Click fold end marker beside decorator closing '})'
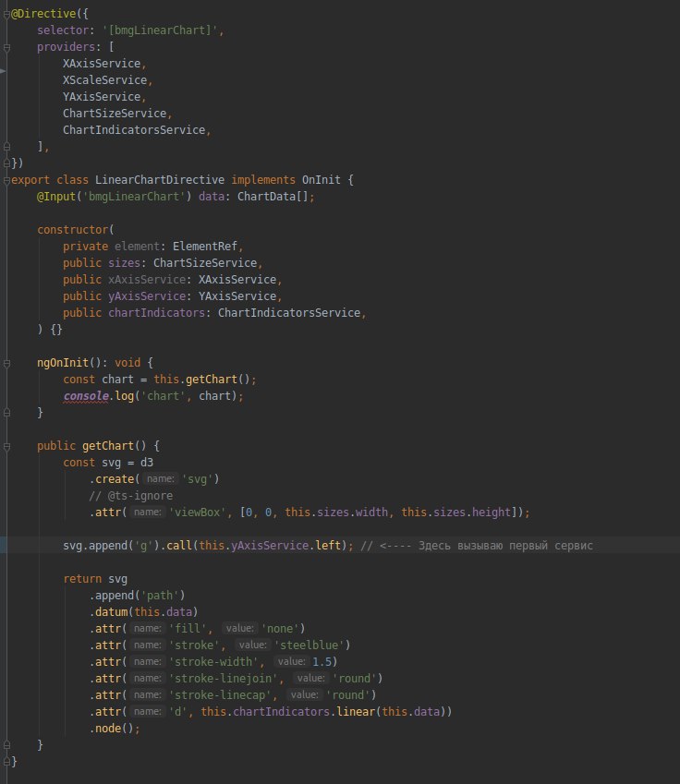 [x=6, y=163]
